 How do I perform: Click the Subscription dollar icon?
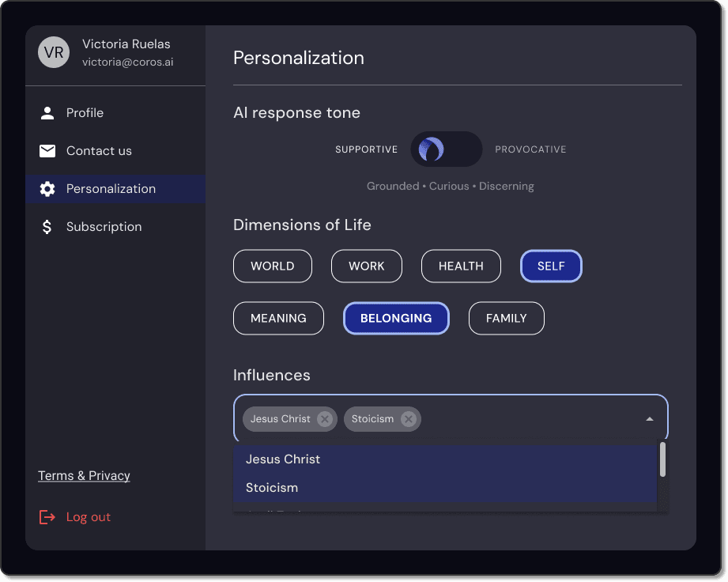tap(47, 227)
